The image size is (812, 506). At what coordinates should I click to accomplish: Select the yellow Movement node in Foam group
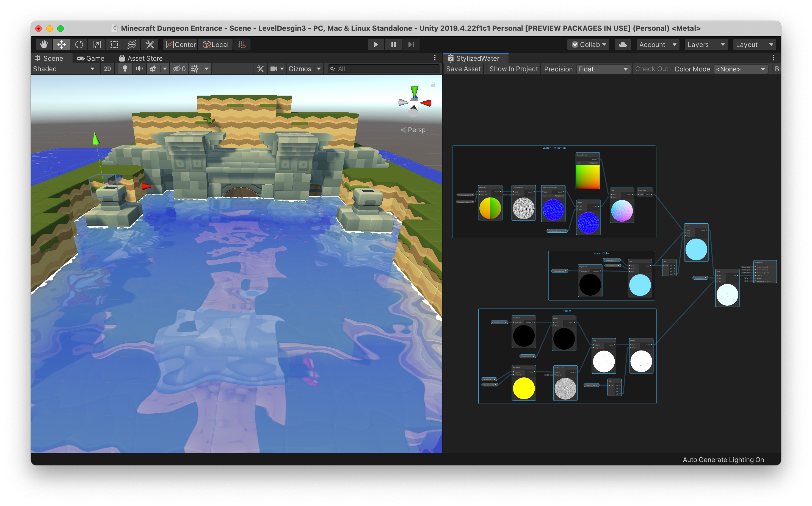(524, 383)
